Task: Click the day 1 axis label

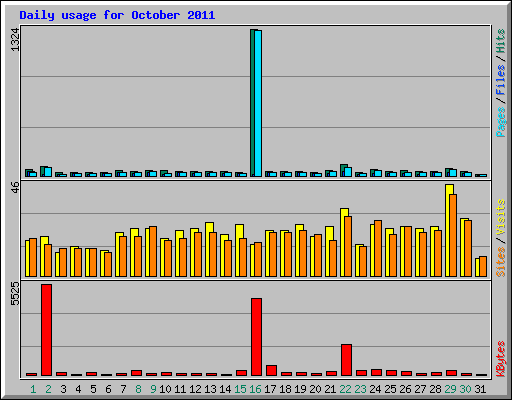Action: coord(33,389)
